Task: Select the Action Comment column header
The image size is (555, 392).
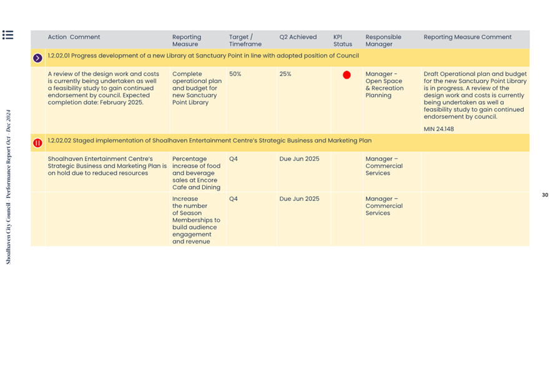Action: [74, 37]
